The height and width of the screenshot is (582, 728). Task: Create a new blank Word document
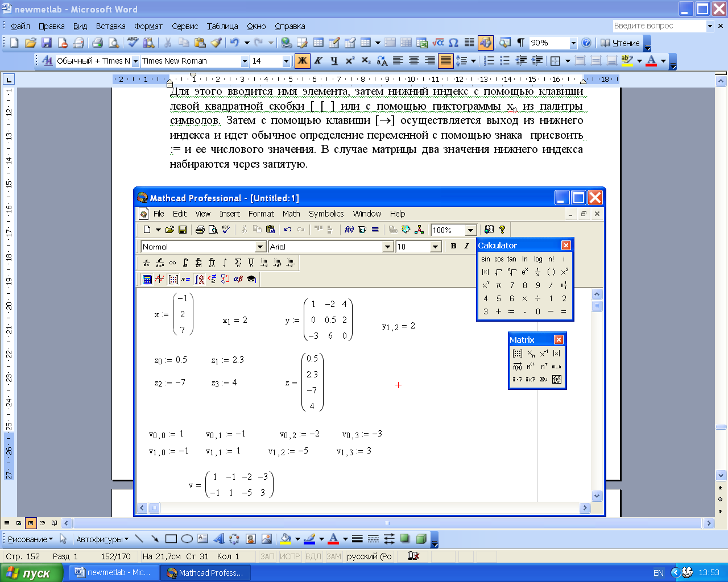click(15, 43)
